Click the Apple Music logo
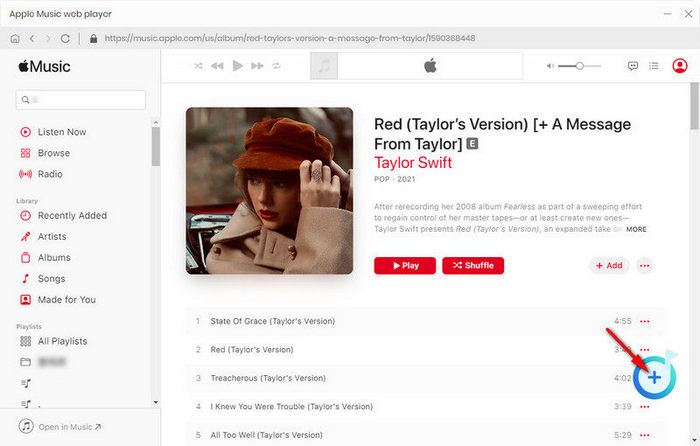Image resolution: width=700 pixels, height=446 pixels. click(x=44, y=67)
